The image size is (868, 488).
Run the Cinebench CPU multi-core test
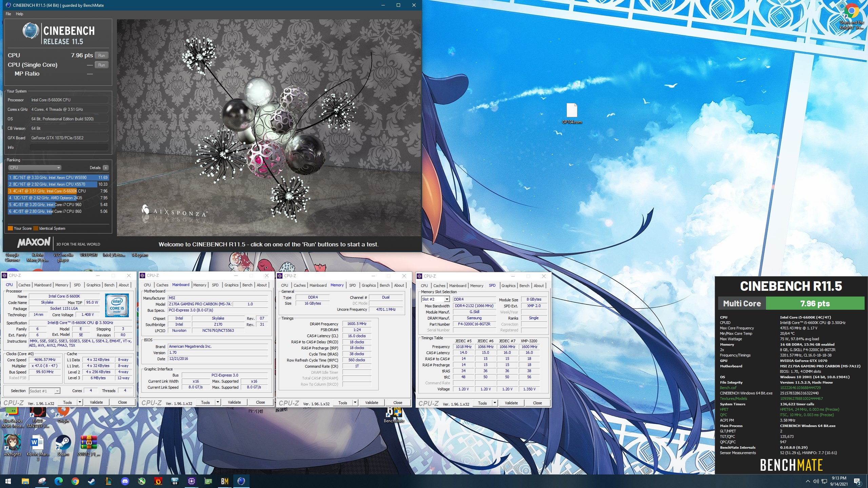(102, 55)
